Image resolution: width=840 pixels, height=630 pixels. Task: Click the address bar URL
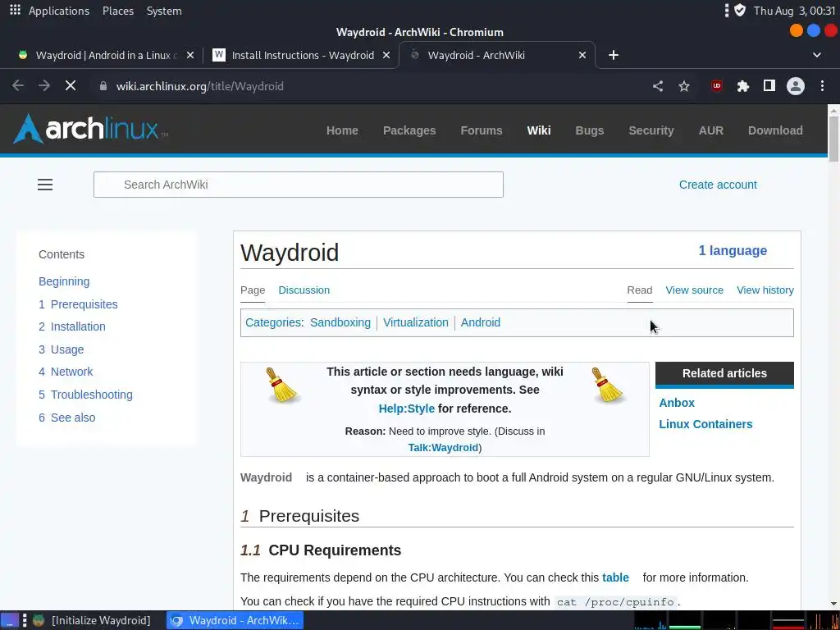pos(200,86)
